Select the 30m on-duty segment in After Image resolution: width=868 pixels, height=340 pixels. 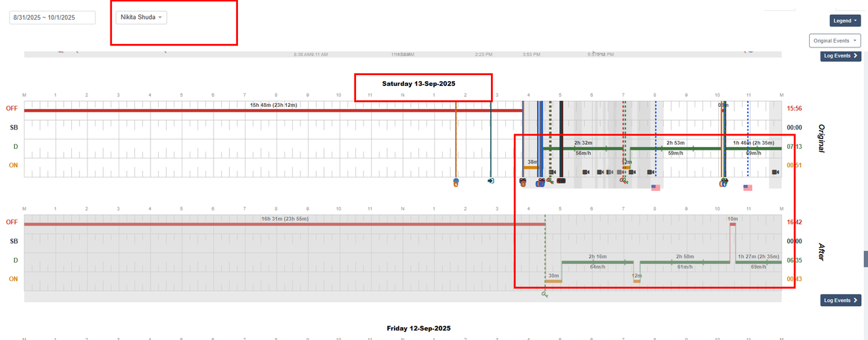[x=553, y=280]
